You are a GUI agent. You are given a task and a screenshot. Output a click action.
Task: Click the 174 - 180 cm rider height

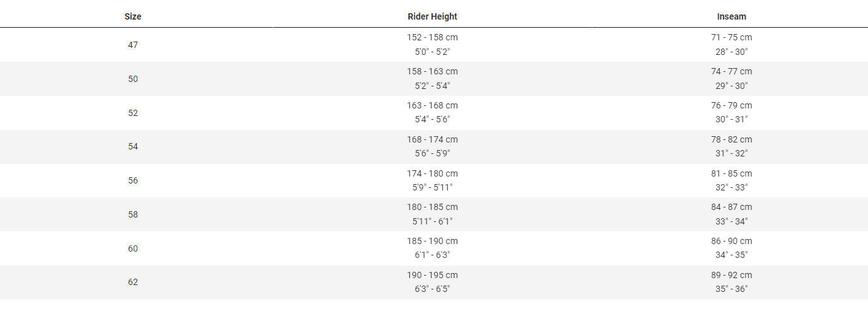coord(432,173)
